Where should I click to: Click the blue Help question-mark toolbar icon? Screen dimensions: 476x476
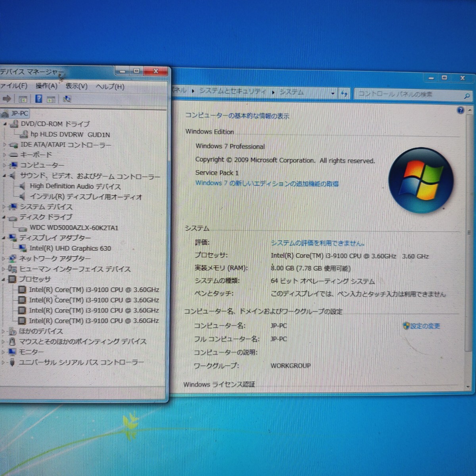[38, 99]
